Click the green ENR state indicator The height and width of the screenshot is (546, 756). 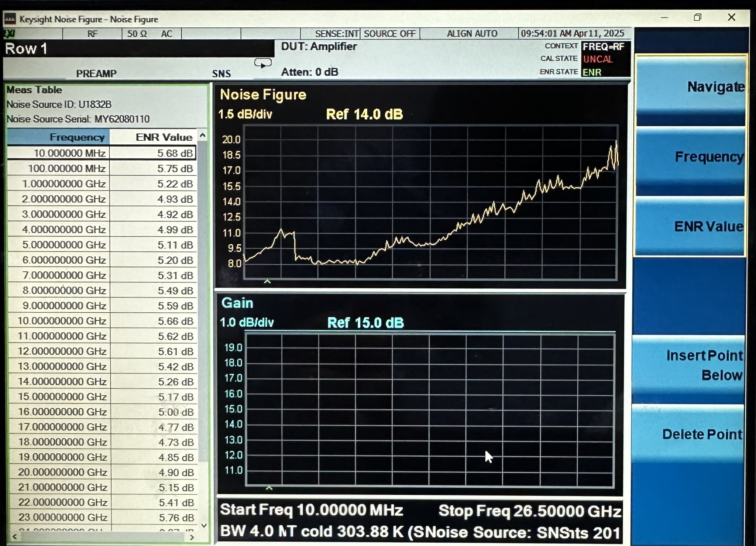coord(592,72)
